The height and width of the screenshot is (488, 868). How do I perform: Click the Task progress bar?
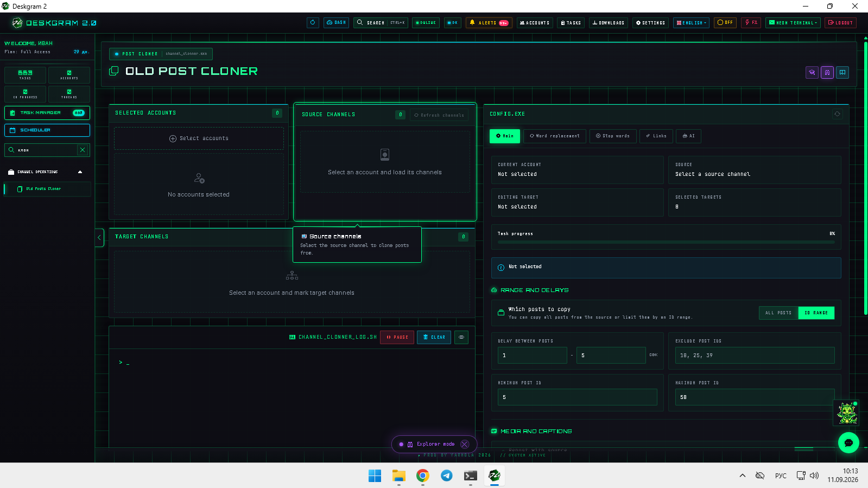click(x=666, y=242)
